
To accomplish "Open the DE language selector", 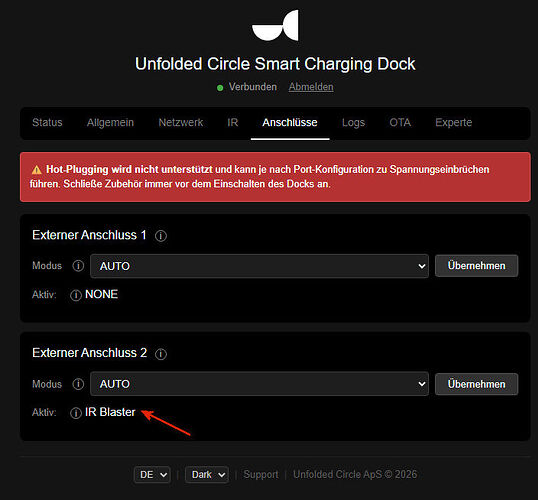I will (x=152, y=475).
